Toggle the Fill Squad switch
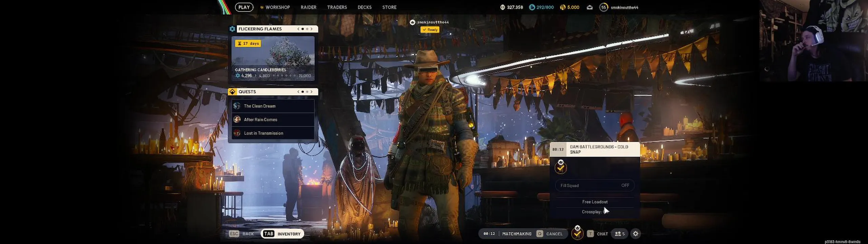This screenshot has height=244, width=868. point(595,185)
